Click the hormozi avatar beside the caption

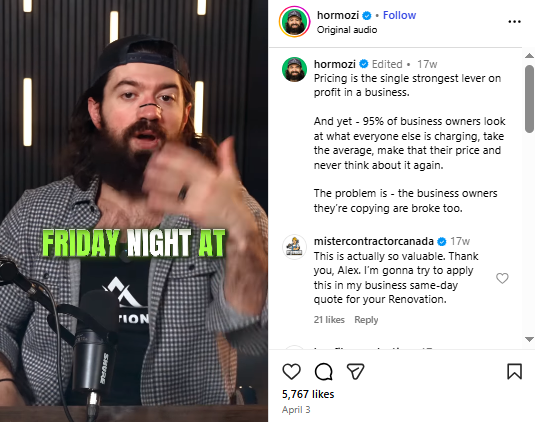(294, 69)
